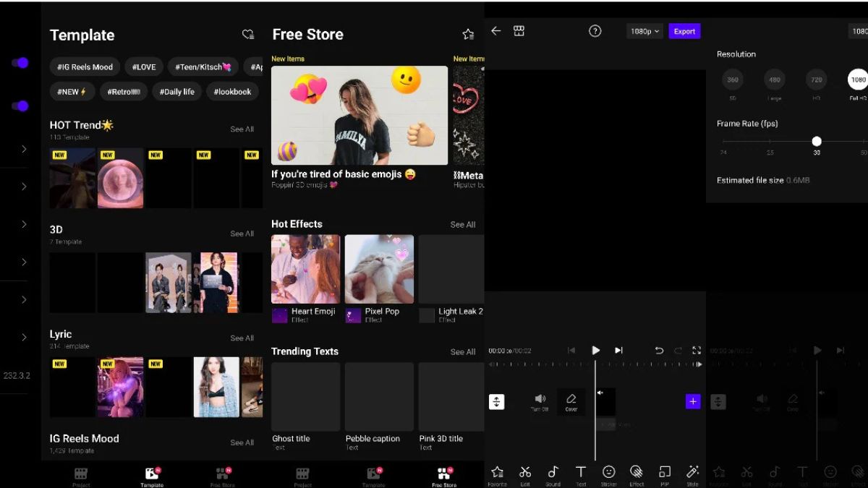Select highlighted Free Store tab in Free Store screen

444,477
